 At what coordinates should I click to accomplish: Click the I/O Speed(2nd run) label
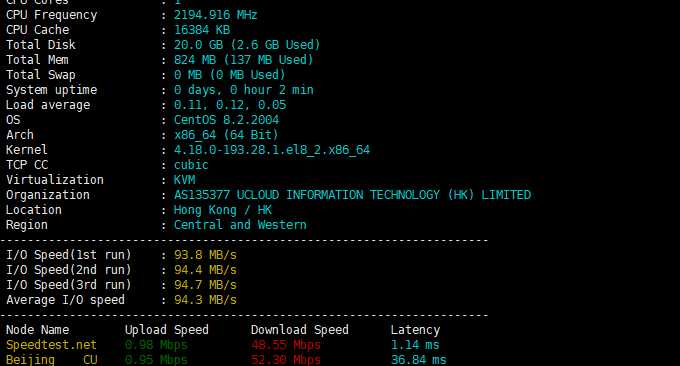pos(69,270)
